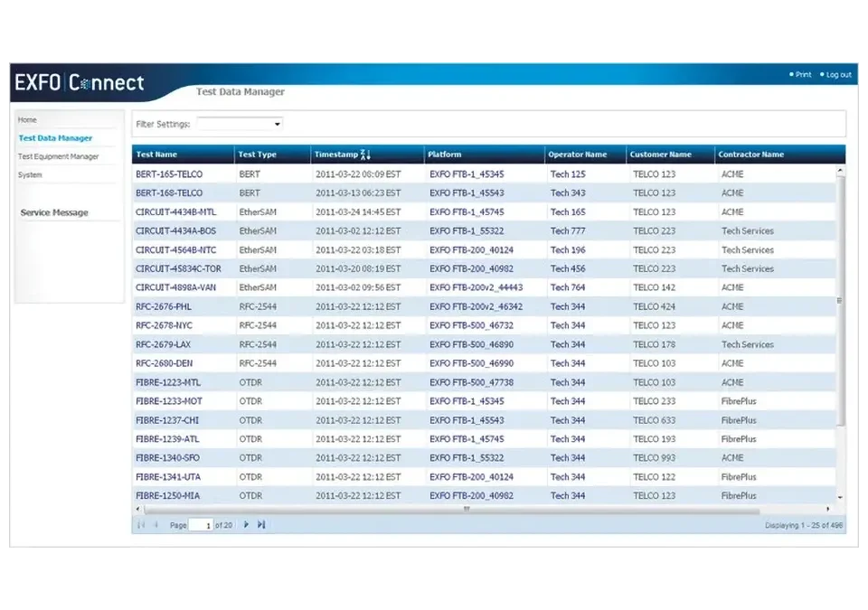Open Home in sidebar
This screenshot has width=868, height=610.
(27, 119)
